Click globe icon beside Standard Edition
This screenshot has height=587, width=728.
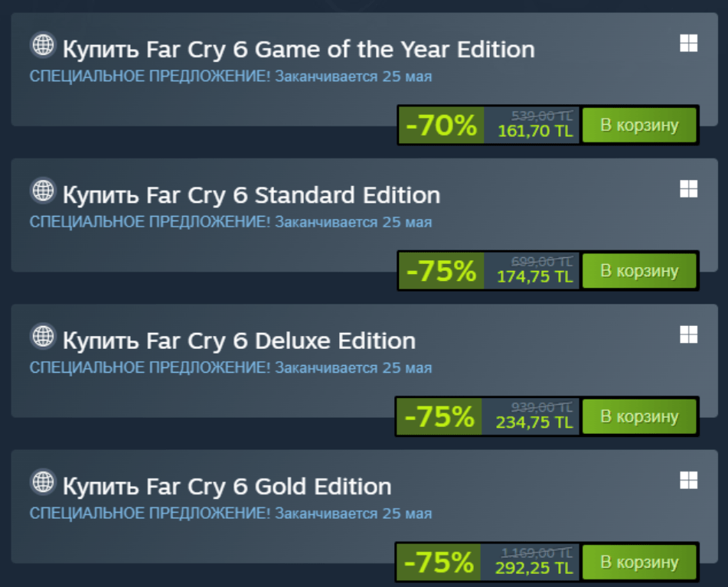[x=43, y=191]
